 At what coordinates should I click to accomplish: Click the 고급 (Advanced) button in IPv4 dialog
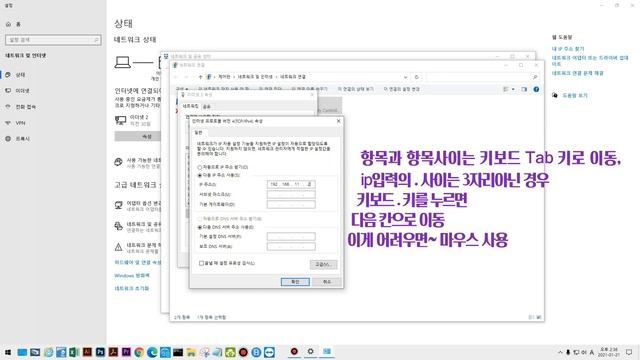point(323,264)
